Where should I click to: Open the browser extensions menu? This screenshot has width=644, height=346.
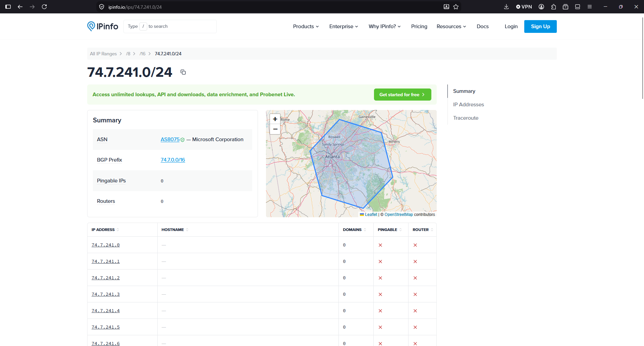pyautogui.click(x=553, y=7)
